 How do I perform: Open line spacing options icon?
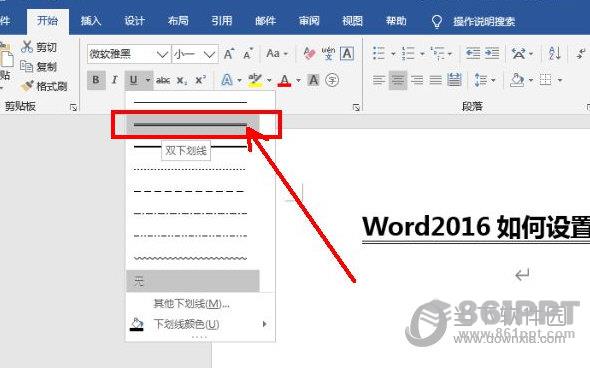click(481, 80)
